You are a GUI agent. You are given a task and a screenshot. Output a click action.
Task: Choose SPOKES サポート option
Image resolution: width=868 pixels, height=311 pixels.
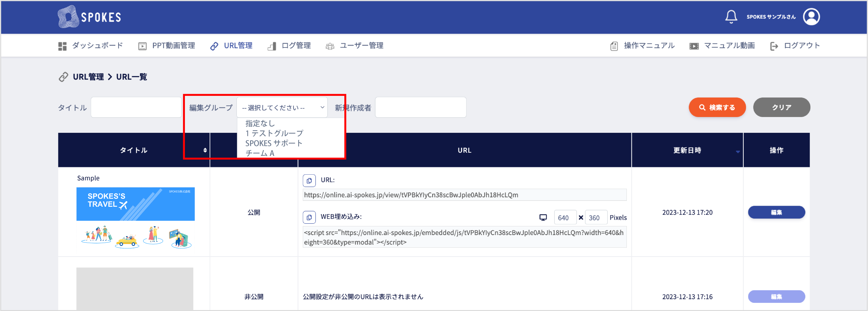click(274, 143)
